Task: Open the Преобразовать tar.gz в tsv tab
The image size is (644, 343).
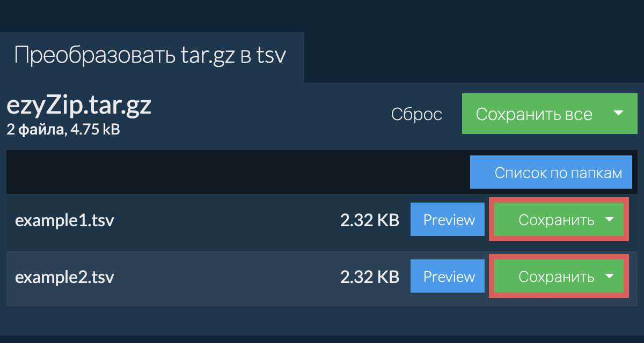Action: [x=150, y=56]
